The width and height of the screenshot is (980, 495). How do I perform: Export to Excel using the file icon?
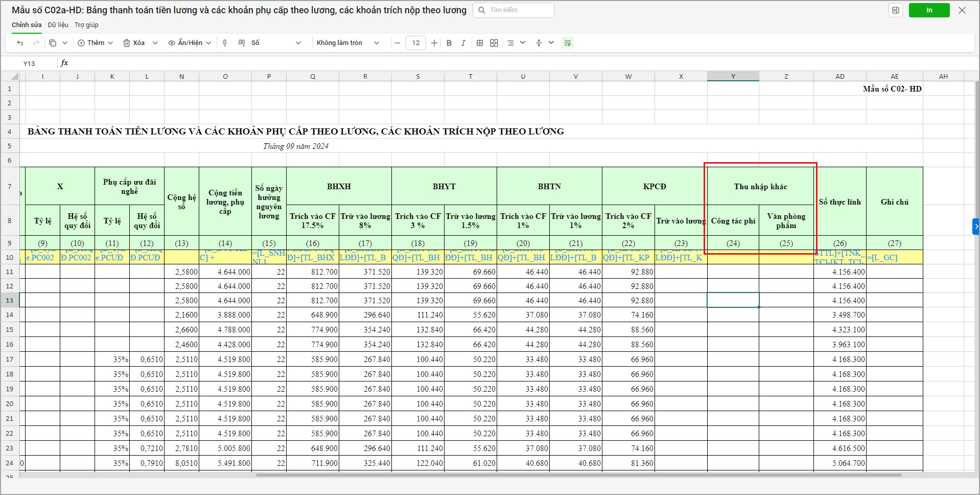point(895,10)
